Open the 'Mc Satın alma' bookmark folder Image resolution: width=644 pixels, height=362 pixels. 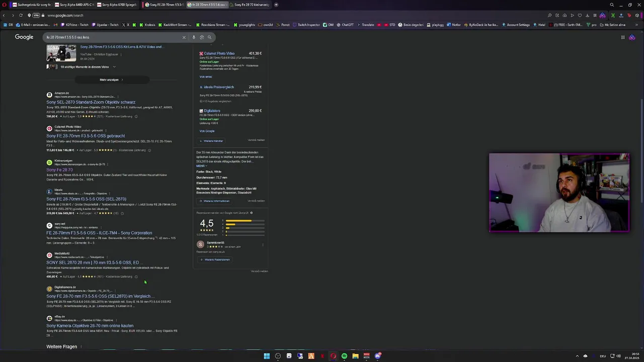pos(612,25)
